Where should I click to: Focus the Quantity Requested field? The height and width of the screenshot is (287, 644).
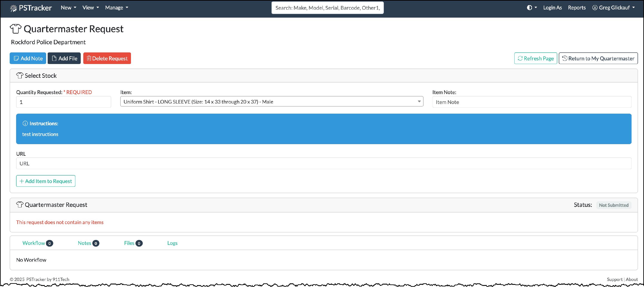coord(64,102)
